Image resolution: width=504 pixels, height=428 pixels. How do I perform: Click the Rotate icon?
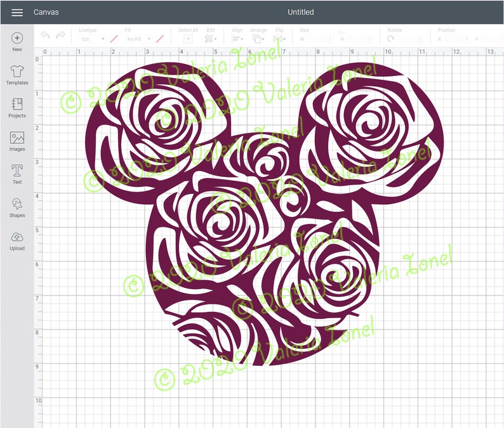click(x=390, y=39)
